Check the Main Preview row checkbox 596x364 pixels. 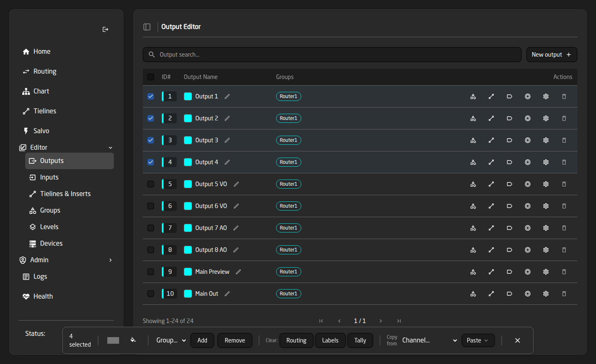pyautogui.click(x=151, y=272)
